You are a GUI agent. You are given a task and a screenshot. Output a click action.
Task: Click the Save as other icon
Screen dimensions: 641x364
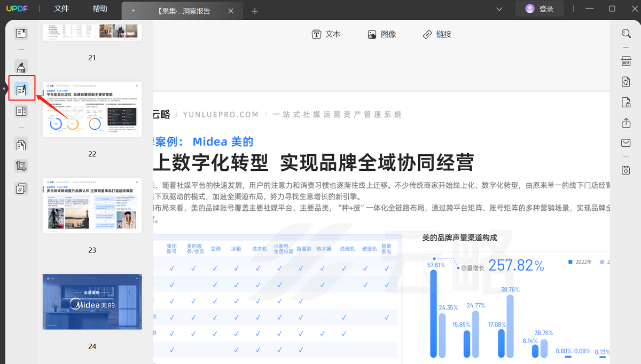626,170
